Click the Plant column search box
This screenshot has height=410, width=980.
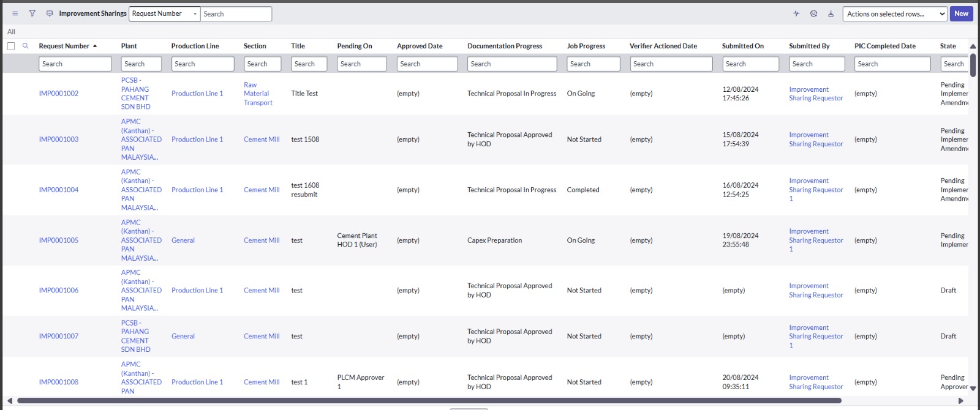(x=141, y=64)
